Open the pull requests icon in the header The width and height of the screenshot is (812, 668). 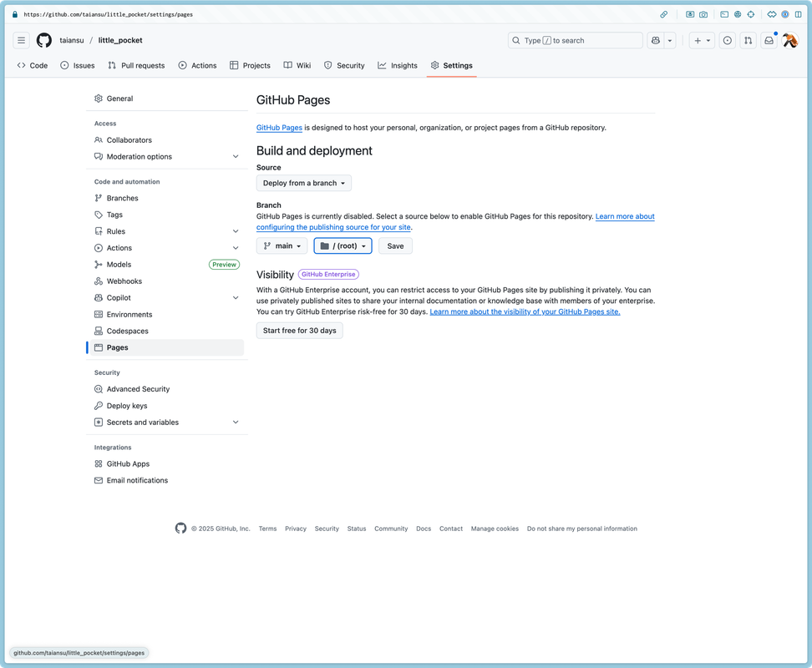coord(748,40)
